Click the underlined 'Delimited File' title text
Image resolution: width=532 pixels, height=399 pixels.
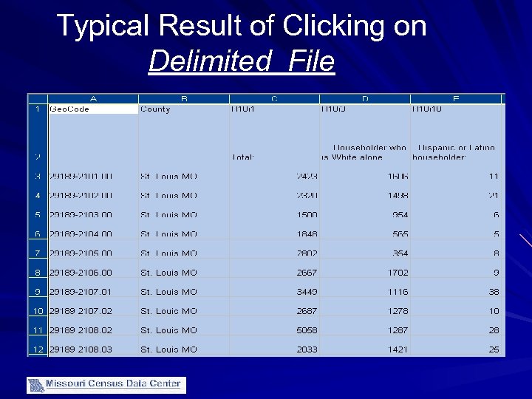pos(242,61)
